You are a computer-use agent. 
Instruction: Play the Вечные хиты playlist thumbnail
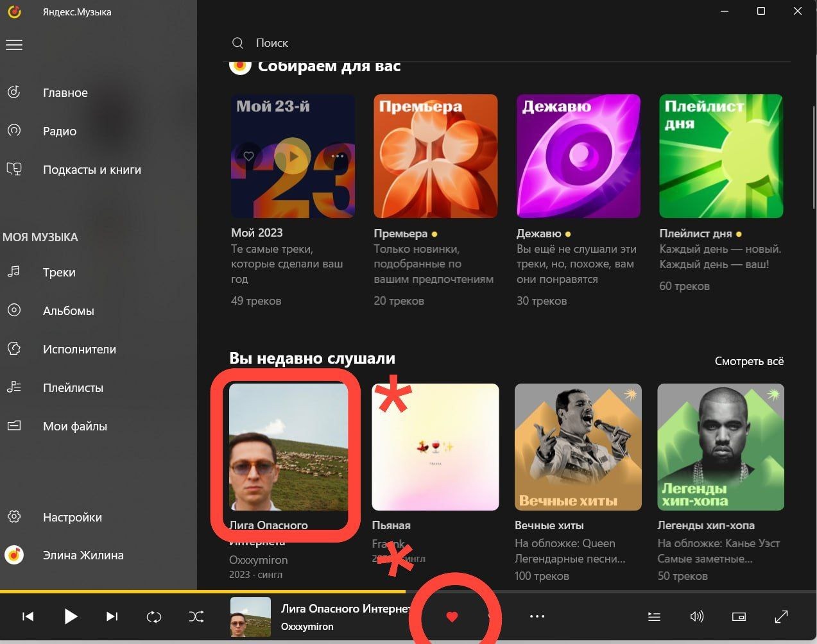(577, 447)
